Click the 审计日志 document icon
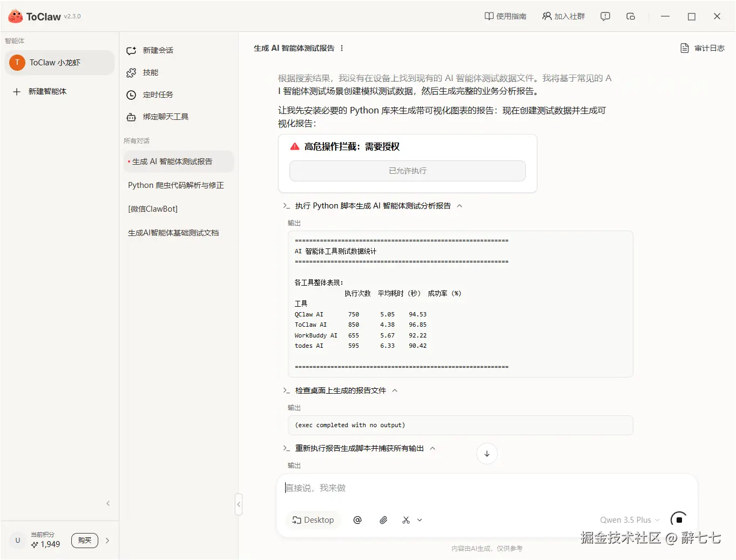The height and width of the screenshot is (560, 736). click(x=685, y=48)
